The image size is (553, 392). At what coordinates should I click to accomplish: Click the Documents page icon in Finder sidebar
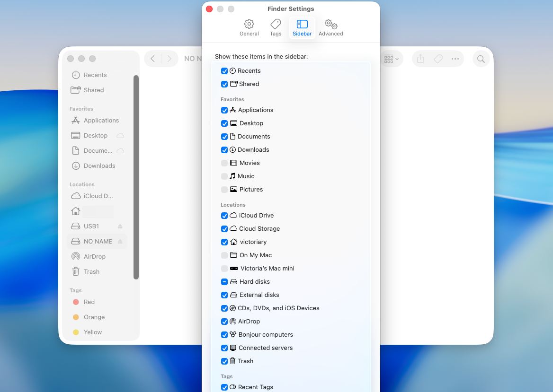coord(75,151)
